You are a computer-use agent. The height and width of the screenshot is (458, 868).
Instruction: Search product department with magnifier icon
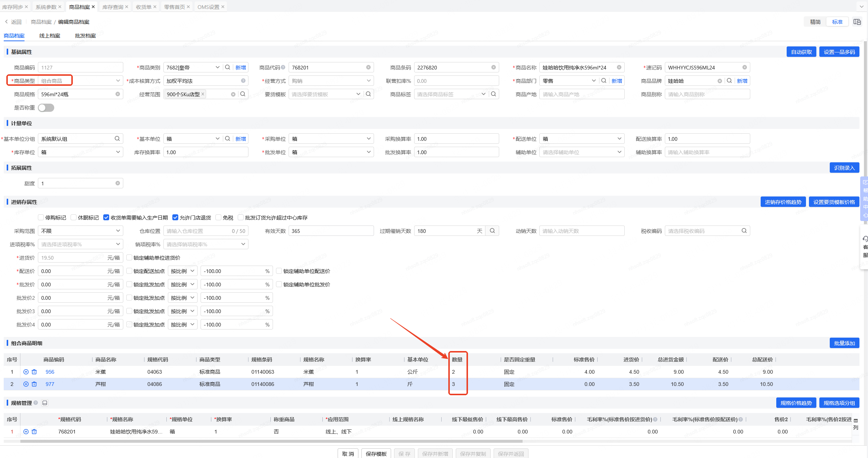604,81
